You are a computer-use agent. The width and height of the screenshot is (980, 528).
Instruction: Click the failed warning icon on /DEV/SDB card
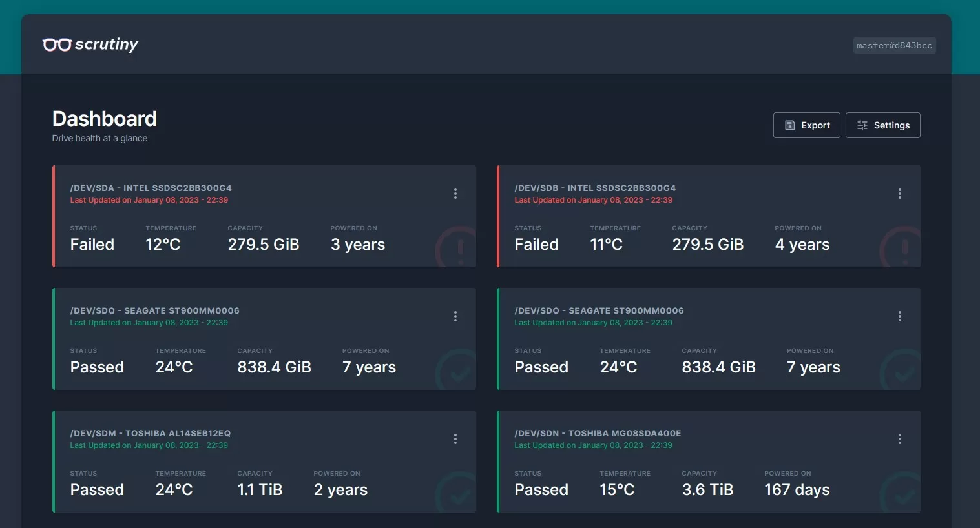901,247
